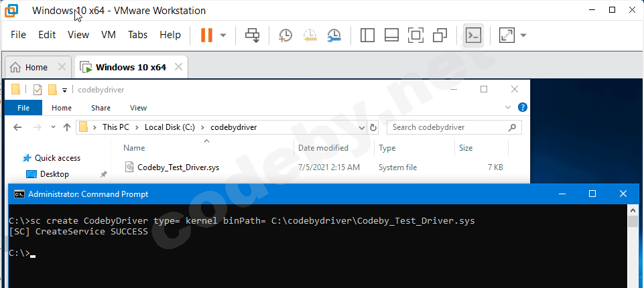
Task: Open the address bar history dropdown
Action: [362, 127]
